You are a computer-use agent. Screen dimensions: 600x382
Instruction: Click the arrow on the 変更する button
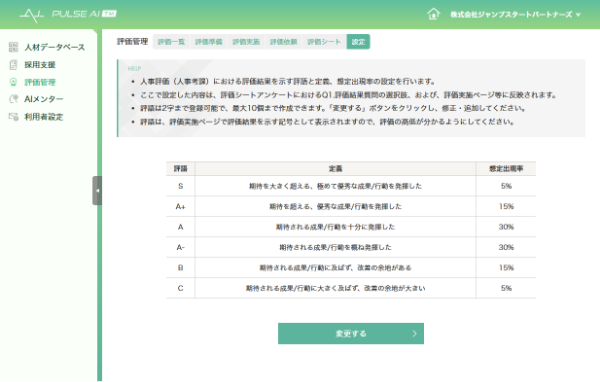pyautogui.click(x=414, y=333)
